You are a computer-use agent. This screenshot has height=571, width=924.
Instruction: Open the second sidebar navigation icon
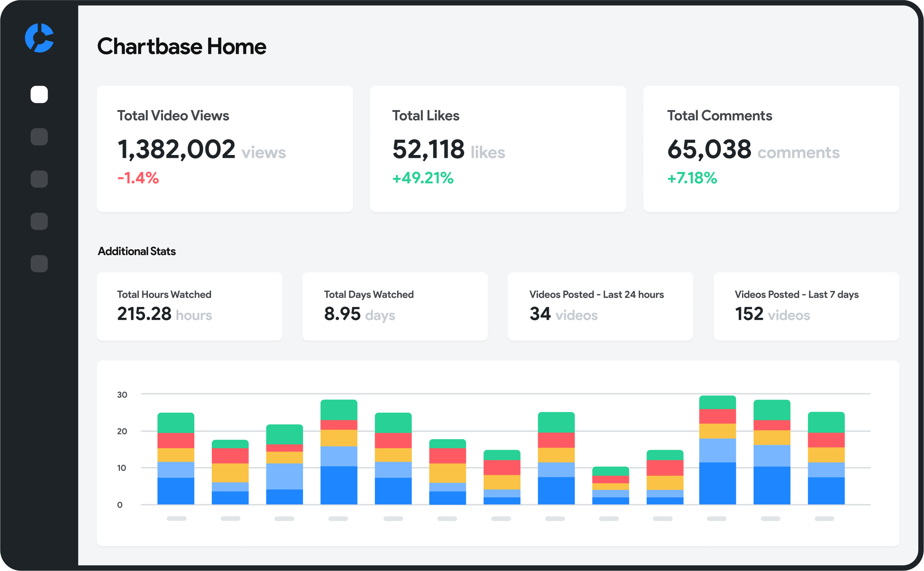pos(39,137)
